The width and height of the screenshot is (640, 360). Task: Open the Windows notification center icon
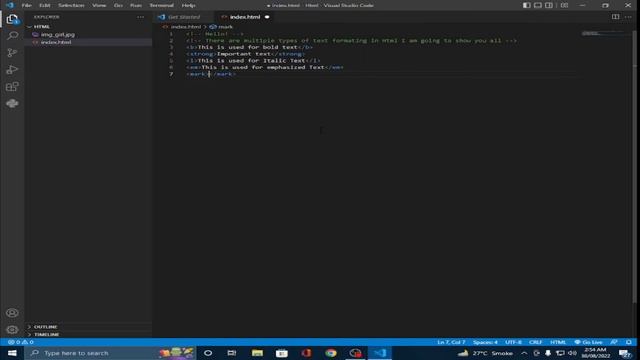(625, 353)
